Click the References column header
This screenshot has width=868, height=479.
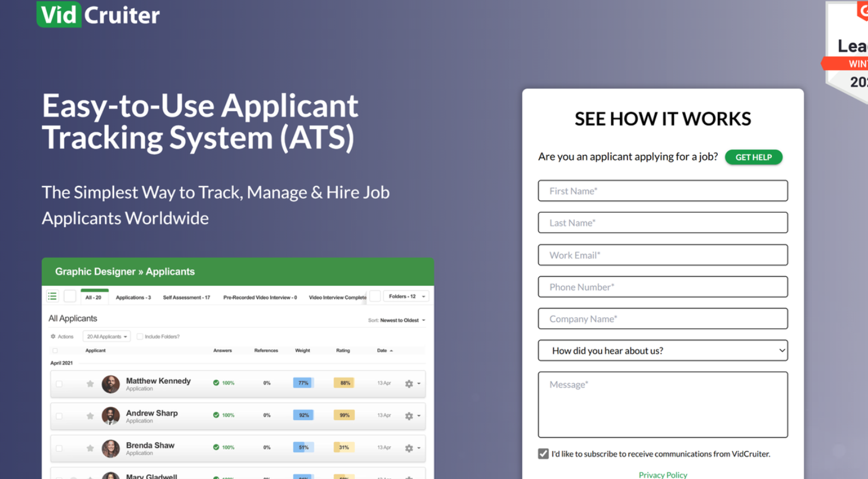266,351
